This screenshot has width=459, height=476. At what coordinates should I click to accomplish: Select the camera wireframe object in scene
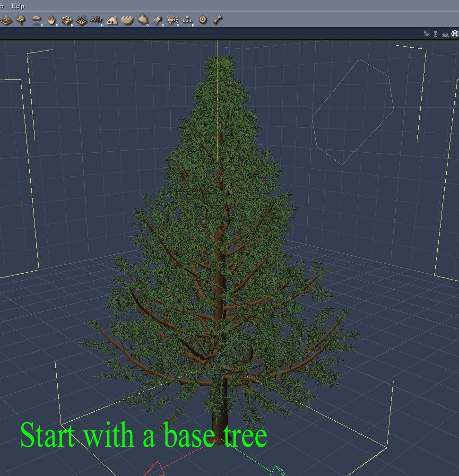[353, 113]
